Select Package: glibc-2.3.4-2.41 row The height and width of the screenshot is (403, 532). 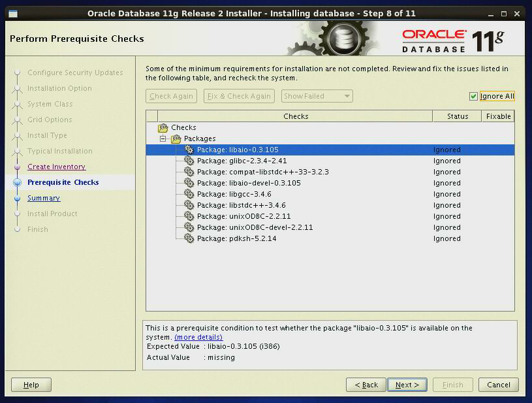(330, 161)
